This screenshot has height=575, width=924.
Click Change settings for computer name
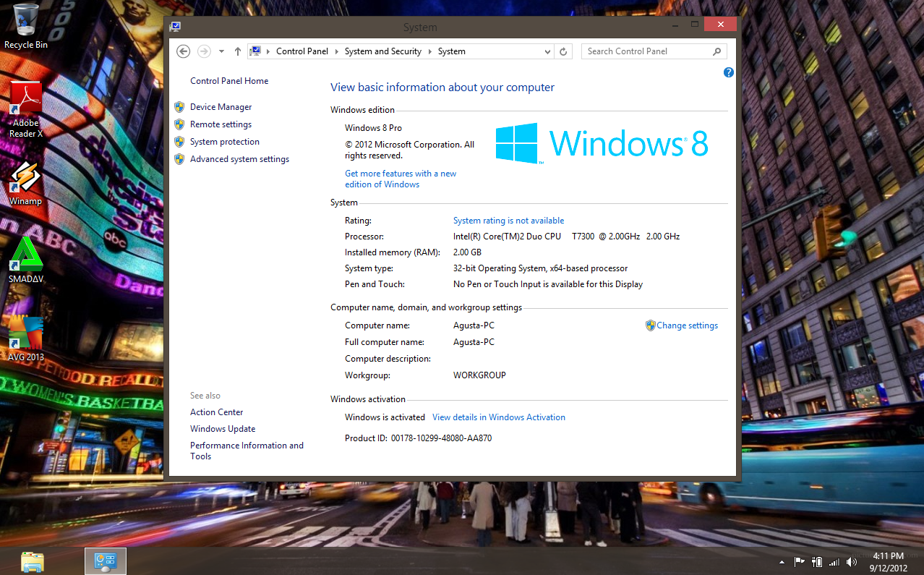click(x=687, y=325)
